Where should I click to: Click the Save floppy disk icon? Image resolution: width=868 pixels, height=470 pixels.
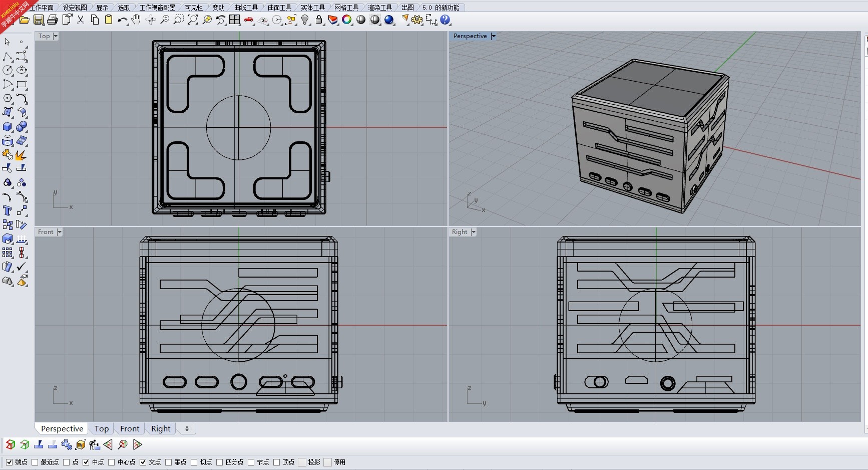pyautogui.click(x=39, y=20)
